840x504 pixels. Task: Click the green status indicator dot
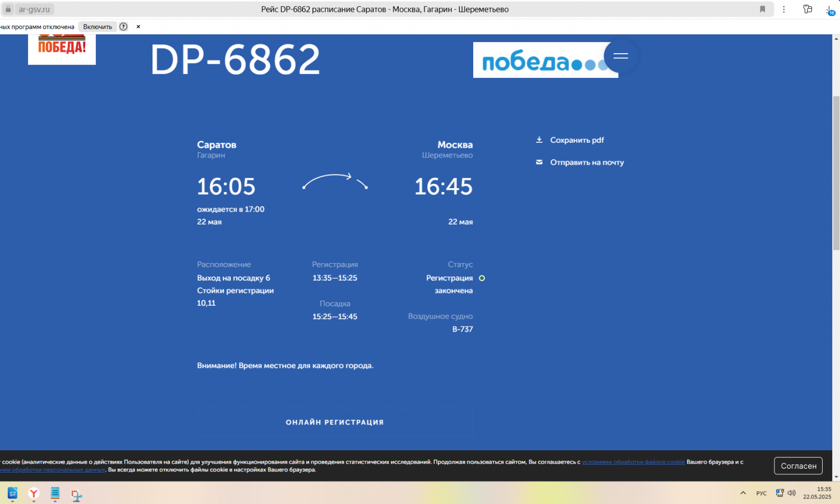point(482,278)
